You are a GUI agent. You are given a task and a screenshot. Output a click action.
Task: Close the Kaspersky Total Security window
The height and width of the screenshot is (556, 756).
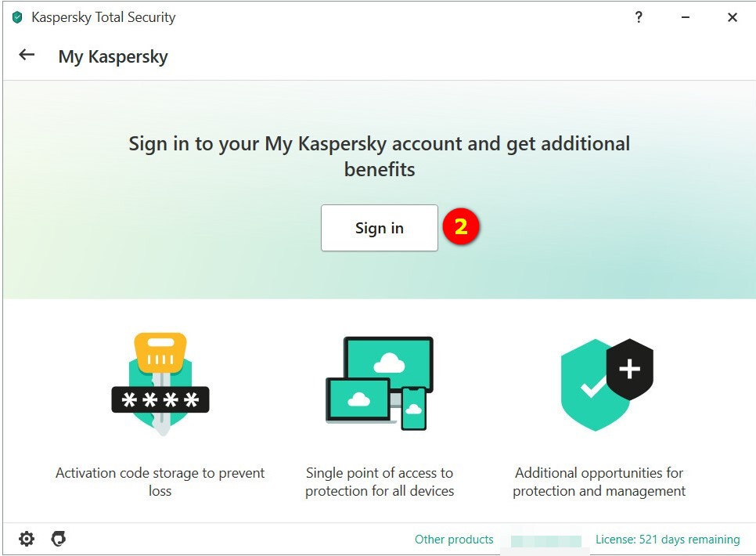(x=733, y=17)
